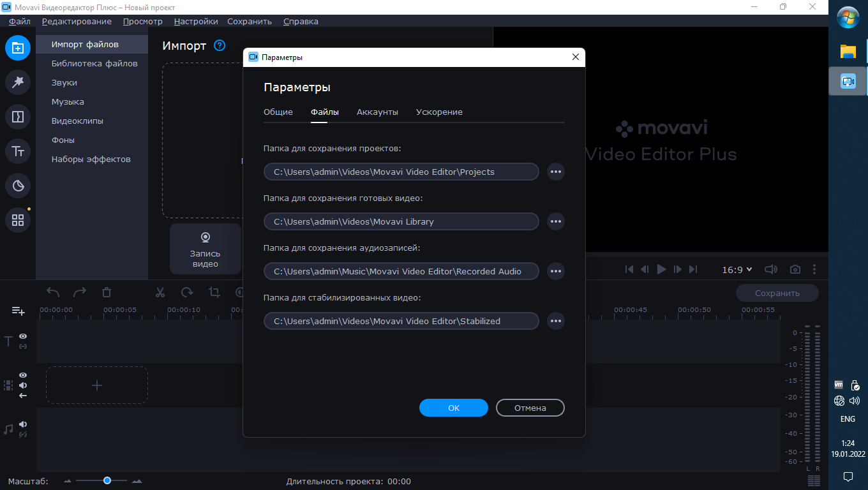This screenshot has height=490, width=868.
Task: Hide the video track with eye icon
Action: tap(23, 375)
